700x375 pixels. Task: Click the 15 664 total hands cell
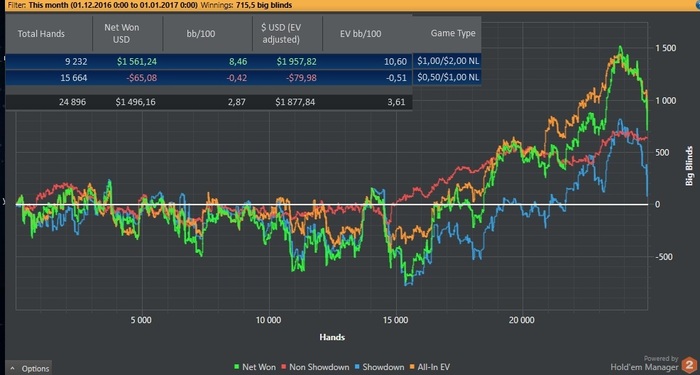74,78
